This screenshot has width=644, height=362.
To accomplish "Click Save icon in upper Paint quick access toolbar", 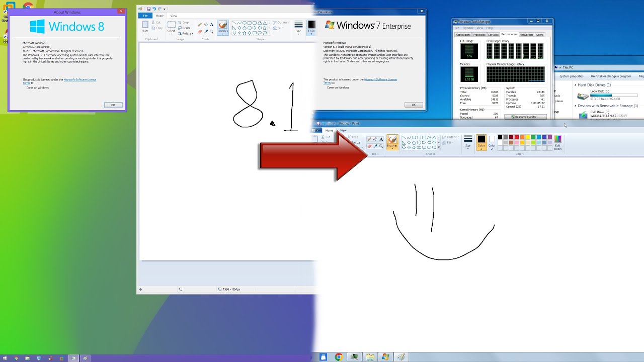I will coord(148,9).
